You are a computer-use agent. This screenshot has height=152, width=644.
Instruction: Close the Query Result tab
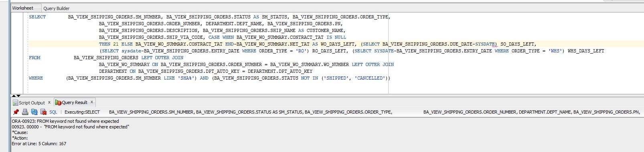[92, 102]
